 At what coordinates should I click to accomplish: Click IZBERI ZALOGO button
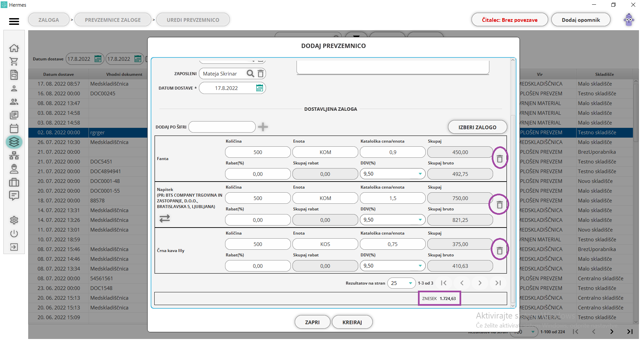(x=477, y=127)
